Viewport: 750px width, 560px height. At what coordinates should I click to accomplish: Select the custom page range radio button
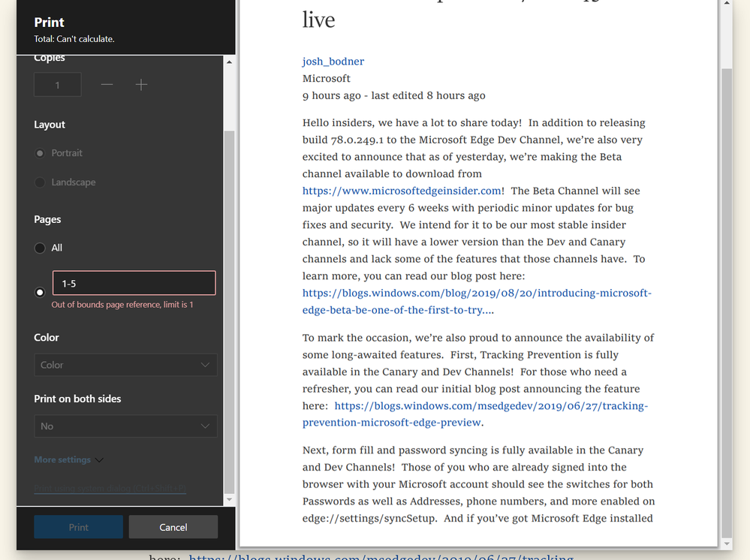41,292
